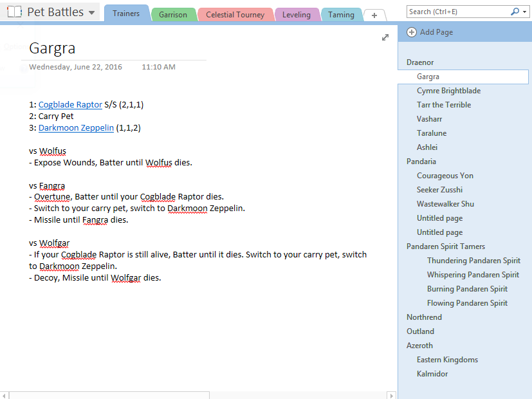Click the horizontal scrollbar thumb

(x=109, y=395)
